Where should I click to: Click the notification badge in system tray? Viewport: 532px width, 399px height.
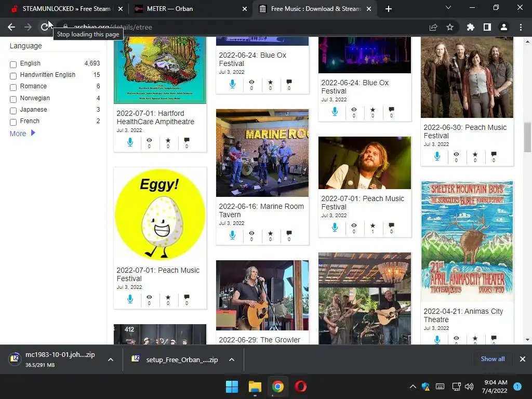tap(517, 387)
